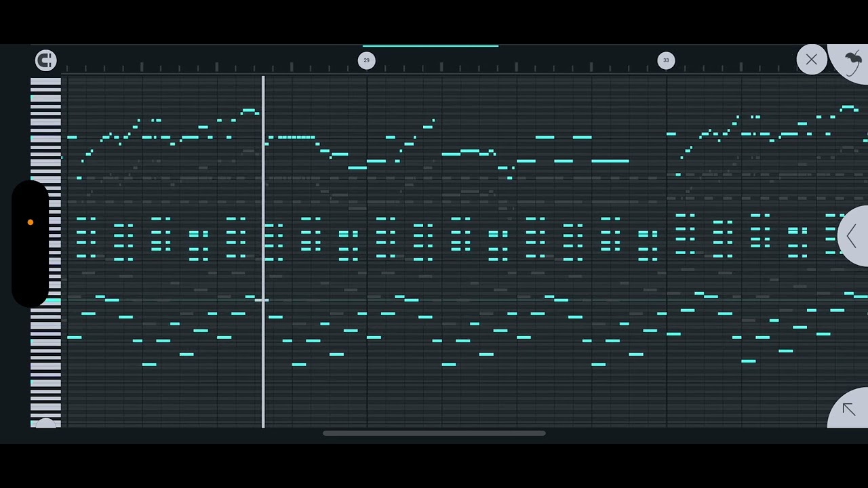
Task: Close the piano roll editor
Action: pyautogui.click(x=812, y=60)
